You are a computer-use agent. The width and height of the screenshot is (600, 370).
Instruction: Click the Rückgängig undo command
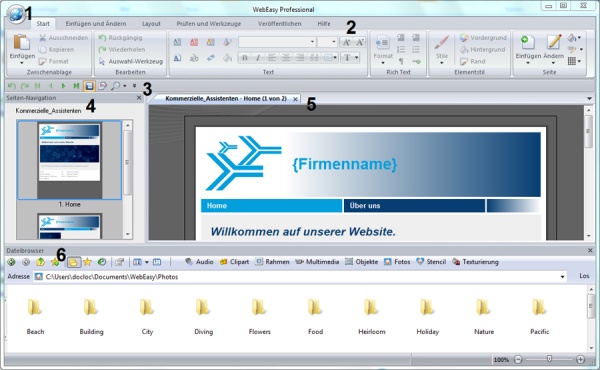pos(120,37)
